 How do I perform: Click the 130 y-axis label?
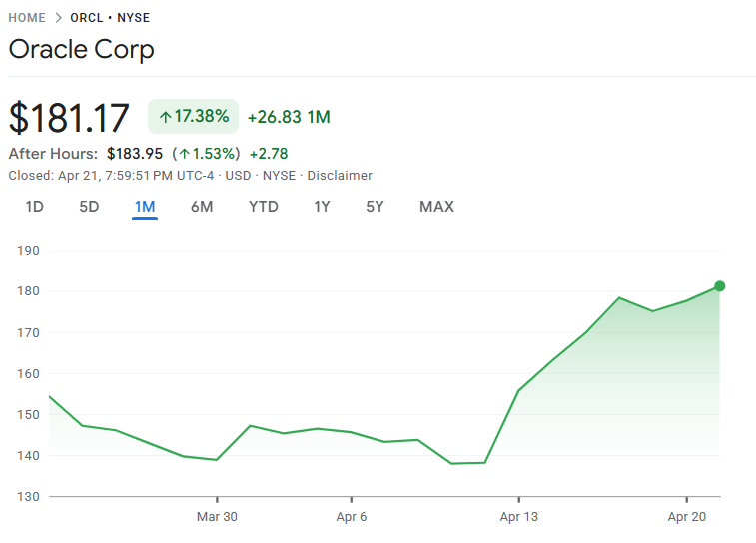28,497
